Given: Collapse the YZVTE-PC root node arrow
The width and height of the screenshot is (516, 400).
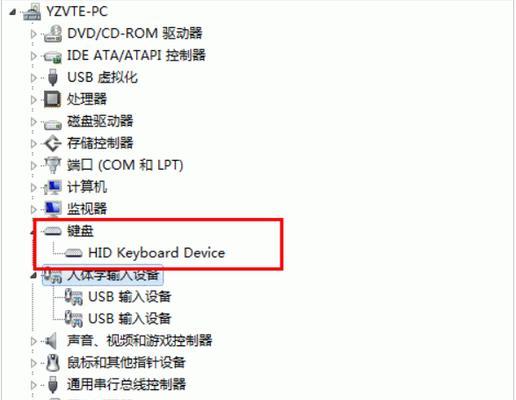Looking at the screenshot, I should [x=13, y=12].
